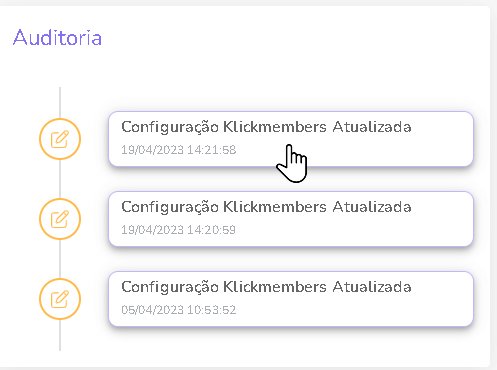Click the timeline segment between second and third icons
Viewport: 497px width, 370px height.
(x=60, y=259)
